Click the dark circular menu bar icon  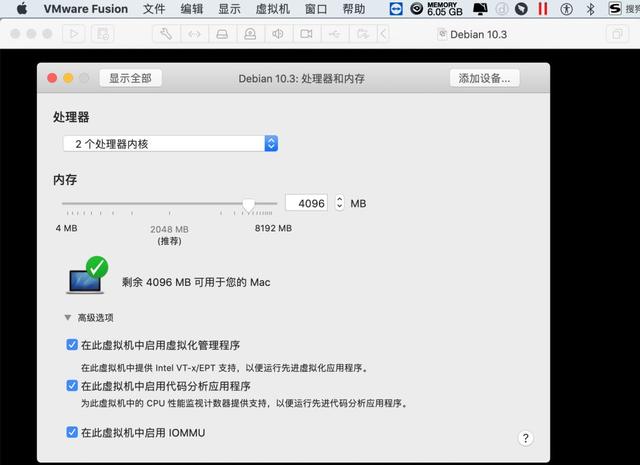[x=521, y=9]
